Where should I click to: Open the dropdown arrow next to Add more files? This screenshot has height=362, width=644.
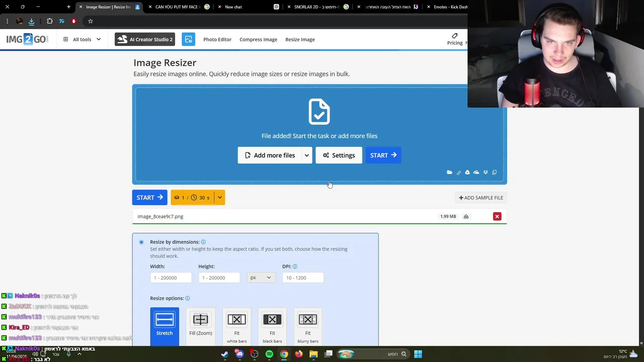[306, 155]
